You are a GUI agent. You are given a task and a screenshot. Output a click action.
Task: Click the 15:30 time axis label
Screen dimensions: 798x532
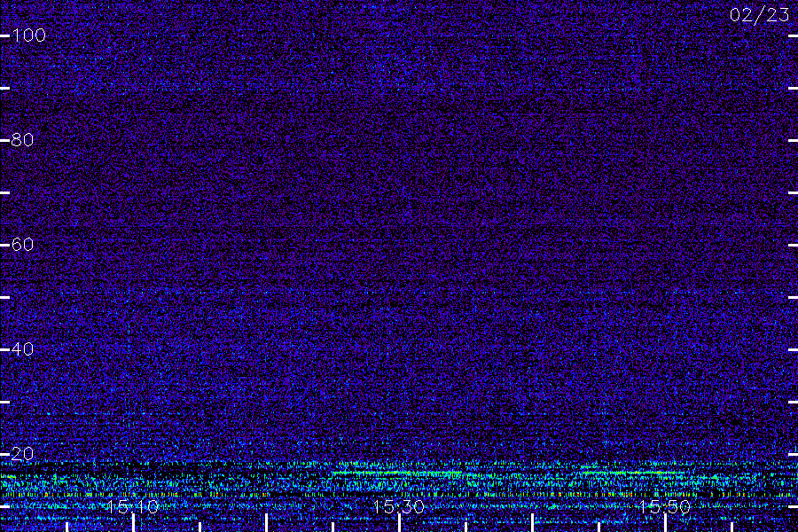click(x=399, y=506)
